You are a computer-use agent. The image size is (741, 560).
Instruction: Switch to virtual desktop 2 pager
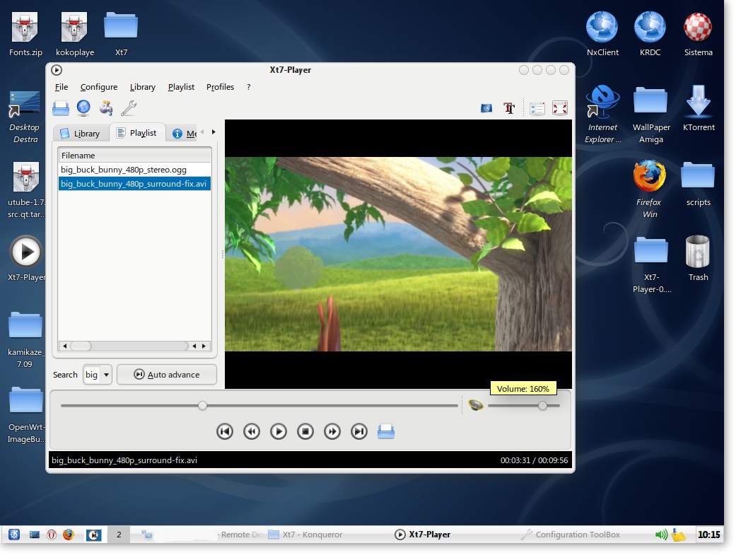[119, 535]
